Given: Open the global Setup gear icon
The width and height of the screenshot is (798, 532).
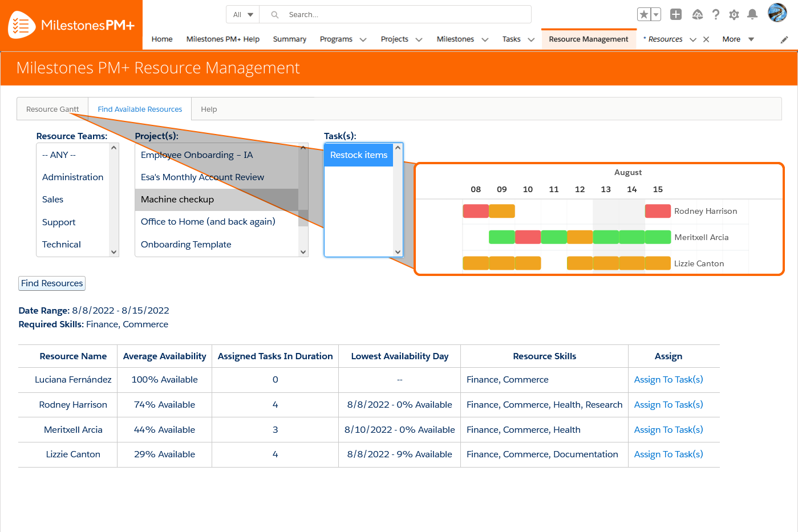Looking at the screenshot, I should point(734,14).
